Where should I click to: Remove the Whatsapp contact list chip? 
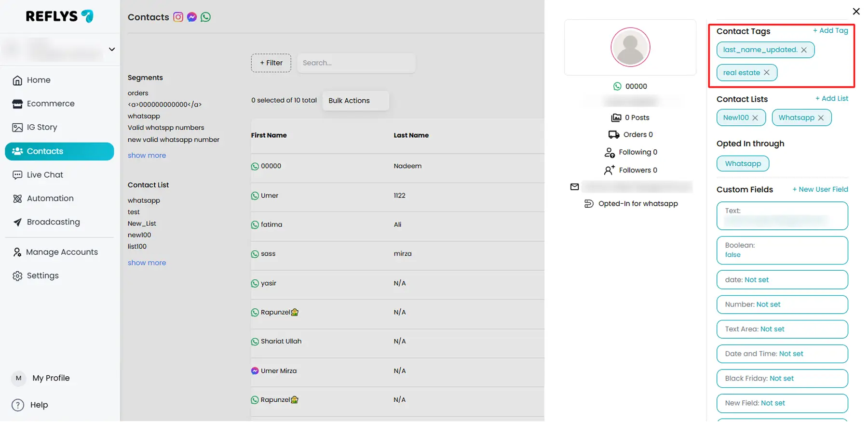click(821, 118)
